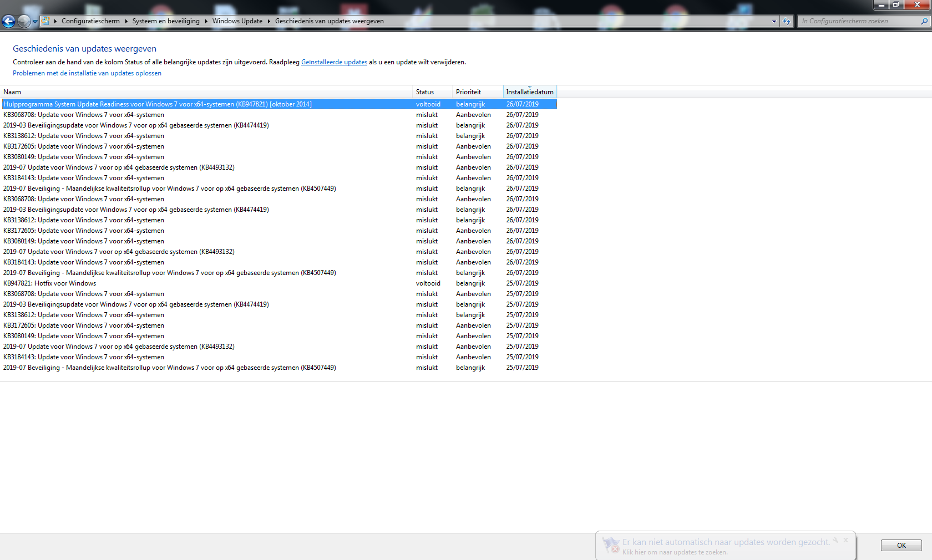Refresh the page with the address bar button

[x=787, y=21]
